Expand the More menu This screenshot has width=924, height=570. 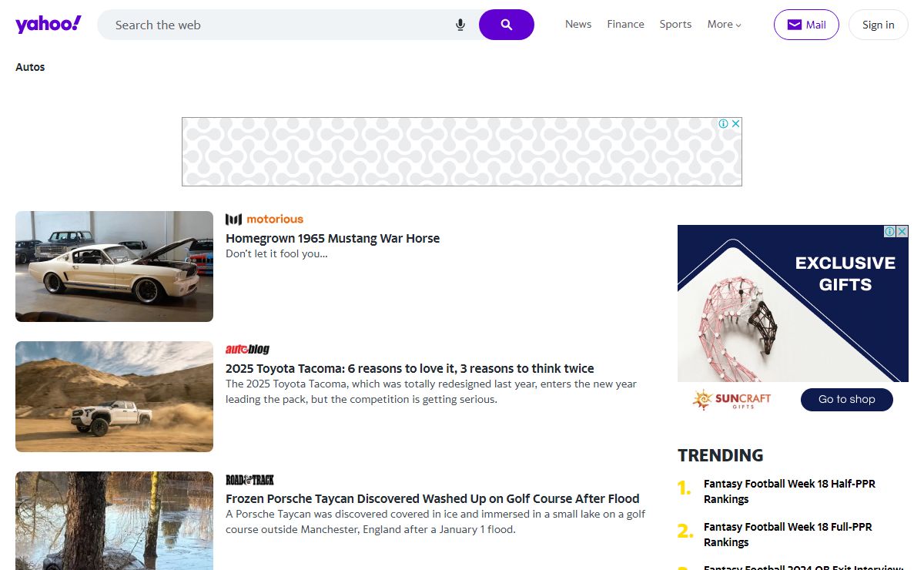(725, 25)
